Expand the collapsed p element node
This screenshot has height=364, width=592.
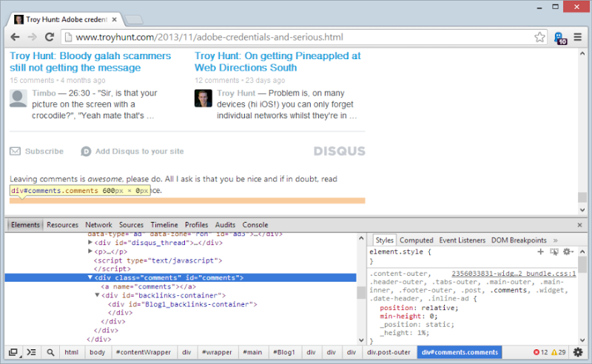tap(90, 251)
